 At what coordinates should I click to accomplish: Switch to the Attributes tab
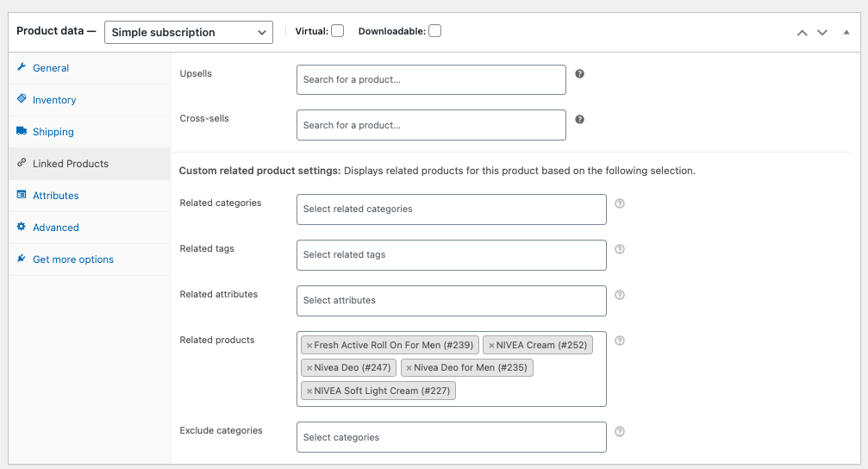(55, 196)
